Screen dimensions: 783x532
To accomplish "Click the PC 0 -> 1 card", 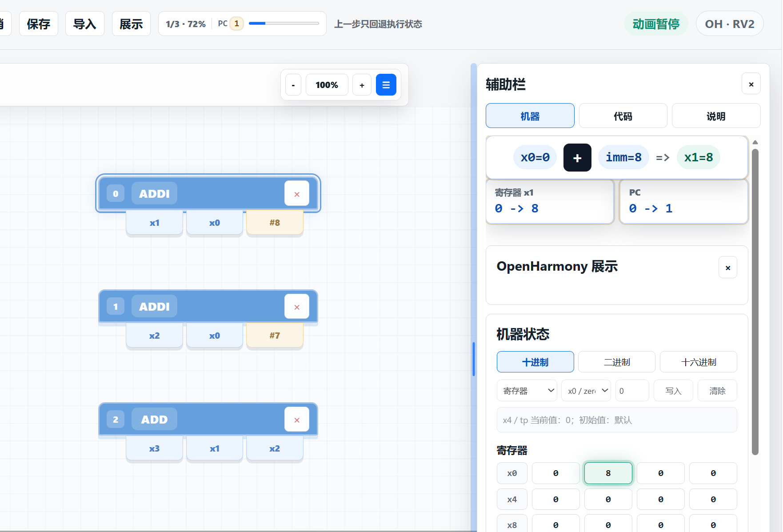I will [x=684, y=201].
